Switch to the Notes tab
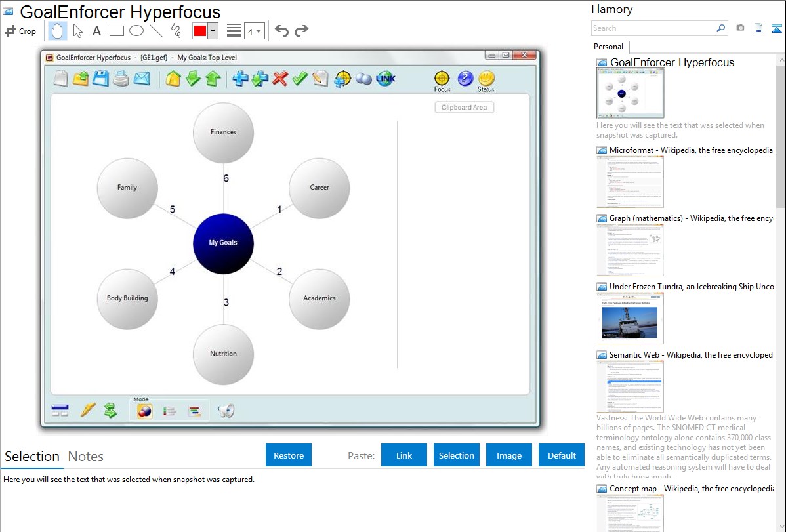The image size is (786, 532). coord(86,457)
